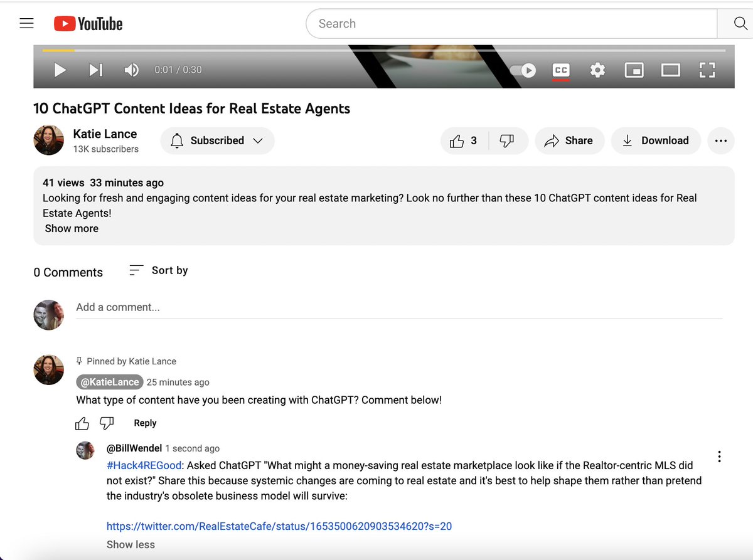Click in the Search field
Screen dimensions: 753x560
click(x=511, y=24)
